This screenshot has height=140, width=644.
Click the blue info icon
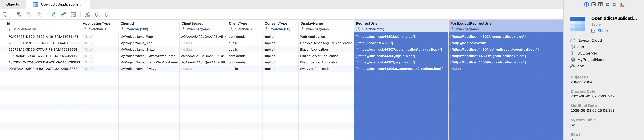pyautogui.click(x=587, y=5)
